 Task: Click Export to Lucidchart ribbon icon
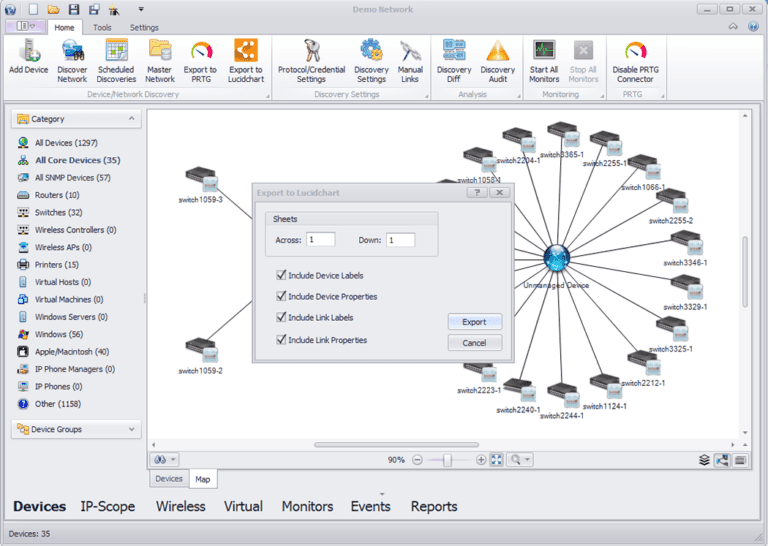[x=245, y=61]
